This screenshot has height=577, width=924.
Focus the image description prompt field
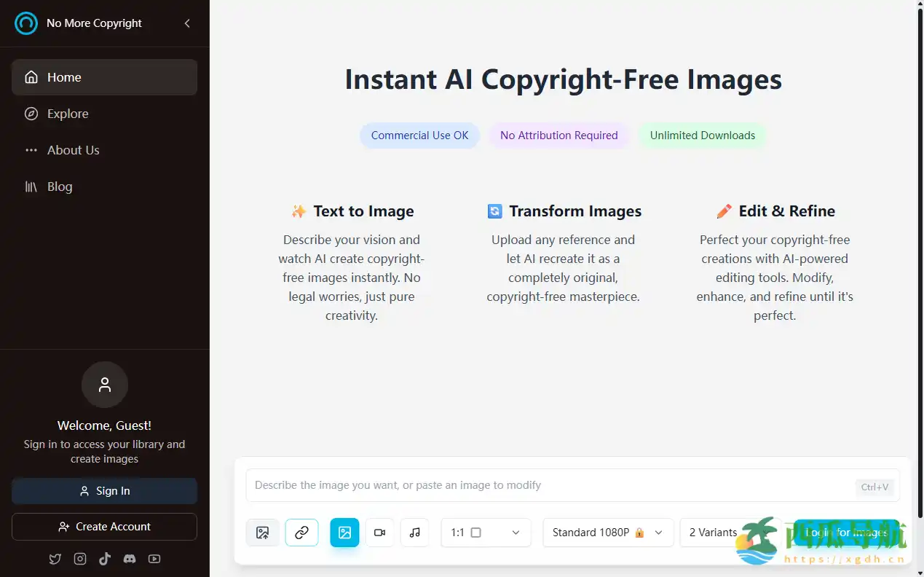[546, 485]
